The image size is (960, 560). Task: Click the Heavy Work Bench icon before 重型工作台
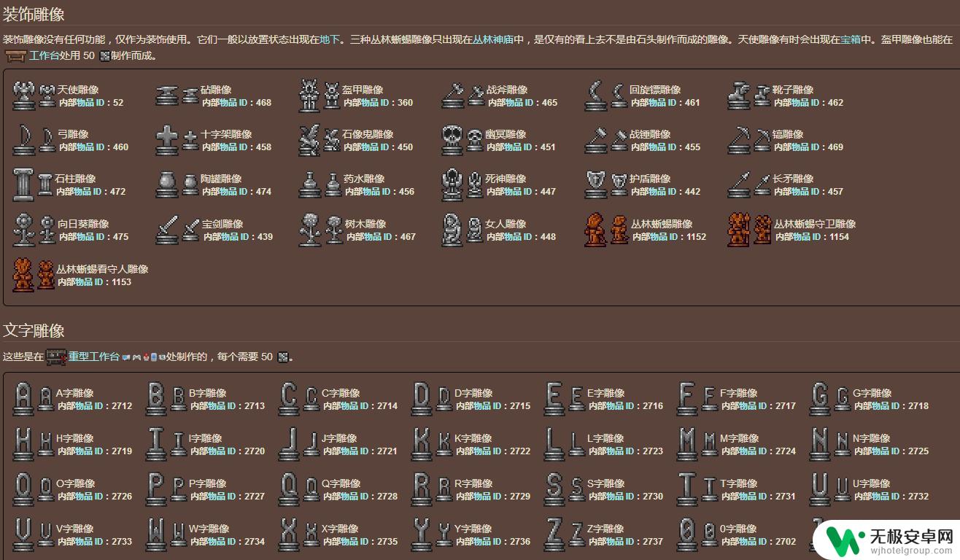56,357
